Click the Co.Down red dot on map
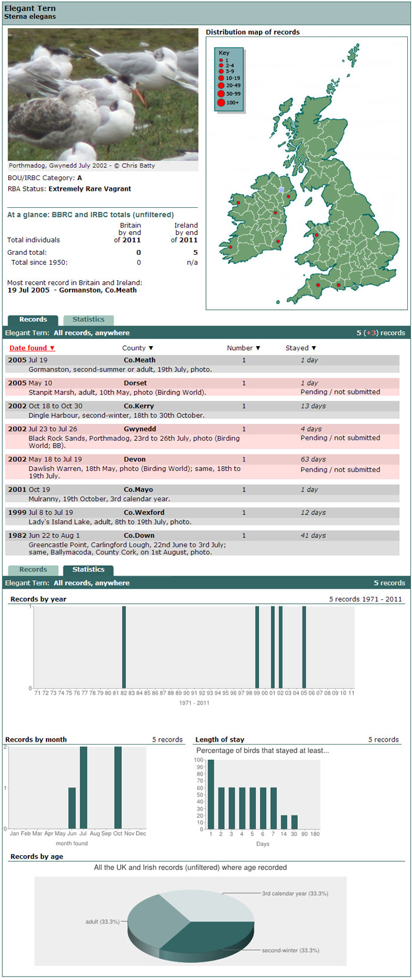Screen dimensions: 412x980 pos(288,197)
